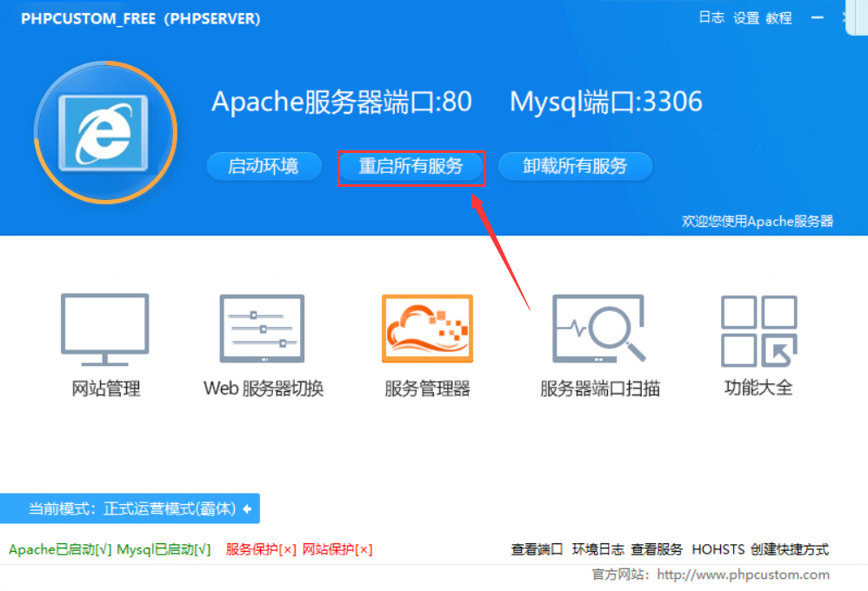
Task: Switch mode via 当前模式 bar
Action: click(130, 508)
